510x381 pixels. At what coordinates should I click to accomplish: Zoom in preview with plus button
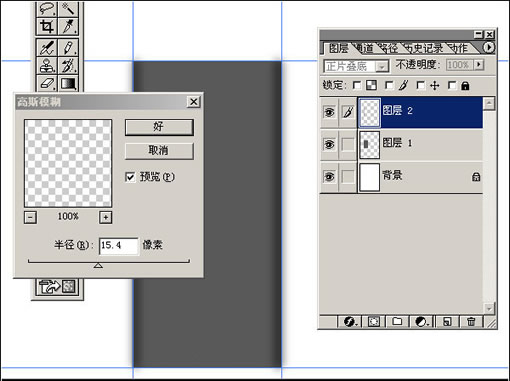[106, 218]
